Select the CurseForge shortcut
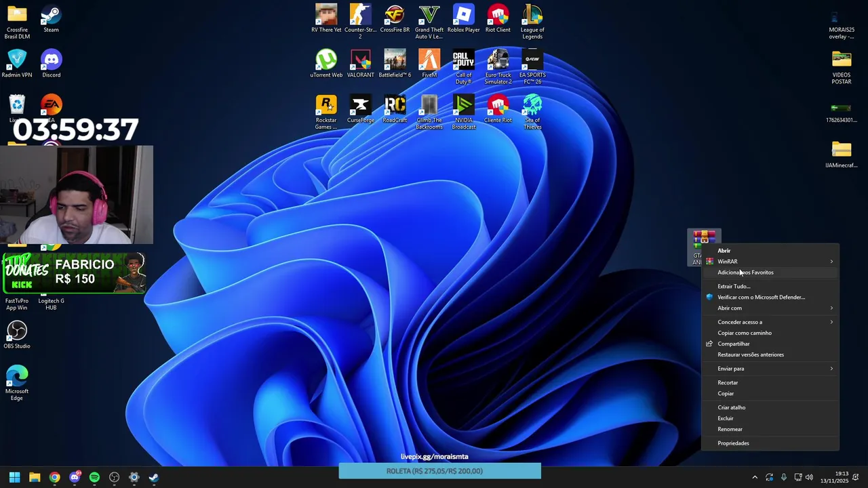868x488 pixels. click(x=360, y=110)
